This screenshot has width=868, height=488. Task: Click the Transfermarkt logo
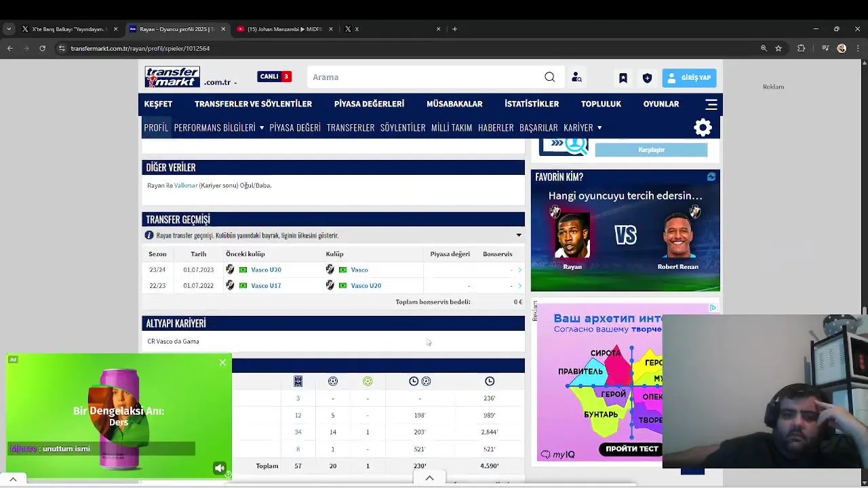pos(172,77)
